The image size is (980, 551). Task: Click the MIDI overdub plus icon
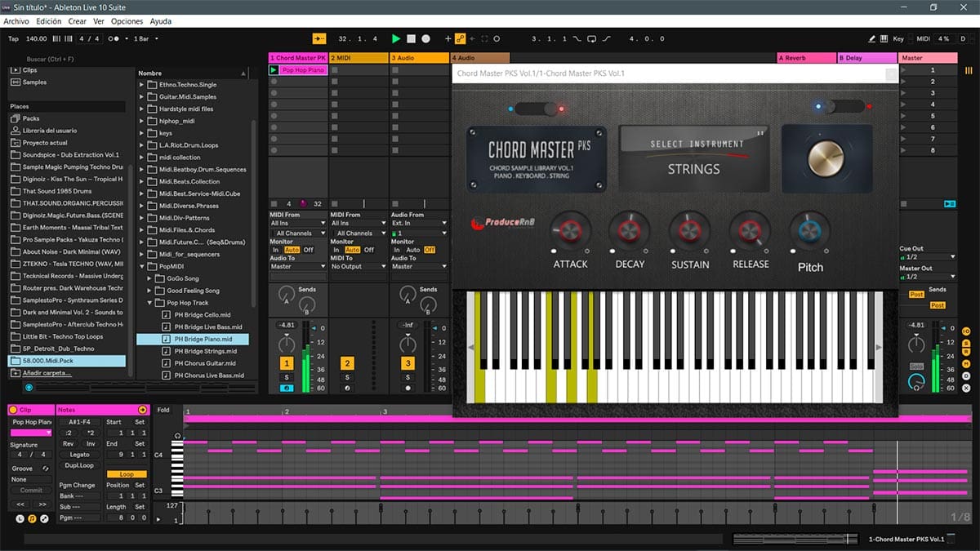click(x=448, y=38)
